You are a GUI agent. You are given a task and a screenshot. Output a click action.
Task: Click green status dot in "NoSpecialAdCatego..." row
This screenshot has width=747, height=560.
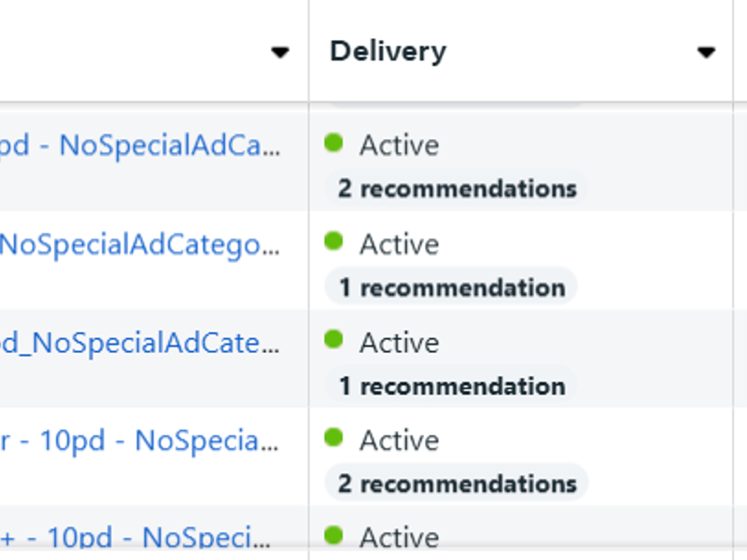[333, 242]
